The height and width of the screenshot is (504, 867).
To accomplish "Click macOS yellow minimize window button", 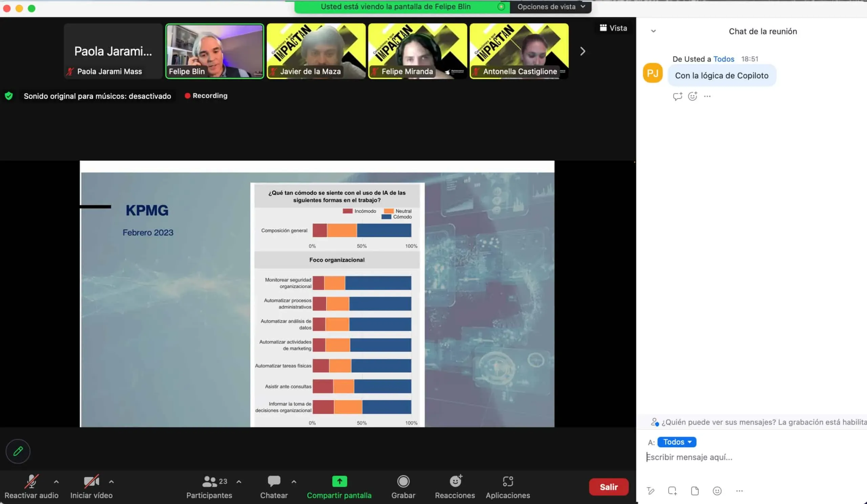I will click(19, 8).
